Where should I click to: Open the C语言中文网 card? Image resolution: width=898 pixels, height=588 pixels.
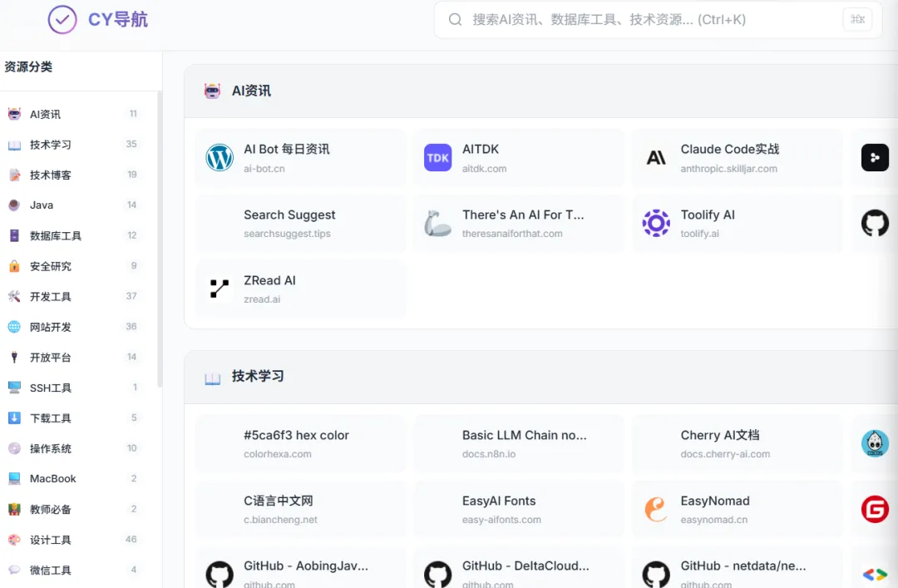[x=301, y=510]
